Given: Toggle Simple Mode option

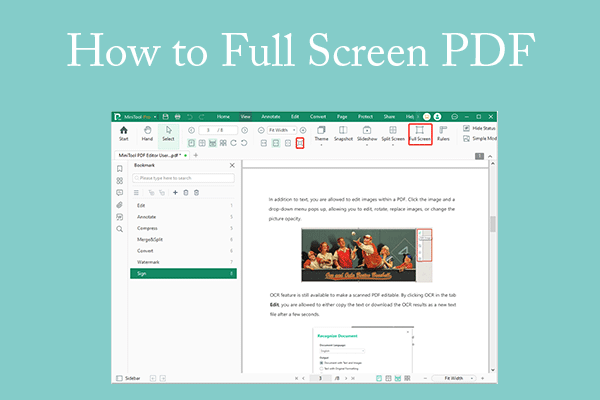Looking at the screenshot, I should point(480,139).
